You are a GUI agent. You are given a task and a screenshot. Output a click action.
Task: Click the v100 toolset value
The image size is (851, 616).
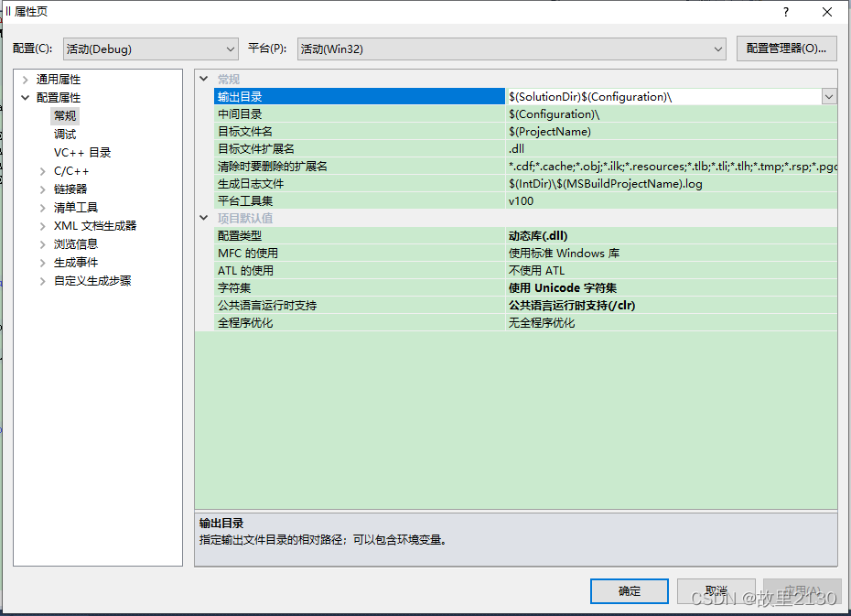(672, 200)
